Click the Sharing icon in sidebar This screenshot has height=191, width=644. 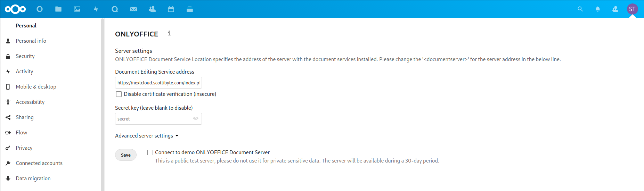tap(8, 117)
